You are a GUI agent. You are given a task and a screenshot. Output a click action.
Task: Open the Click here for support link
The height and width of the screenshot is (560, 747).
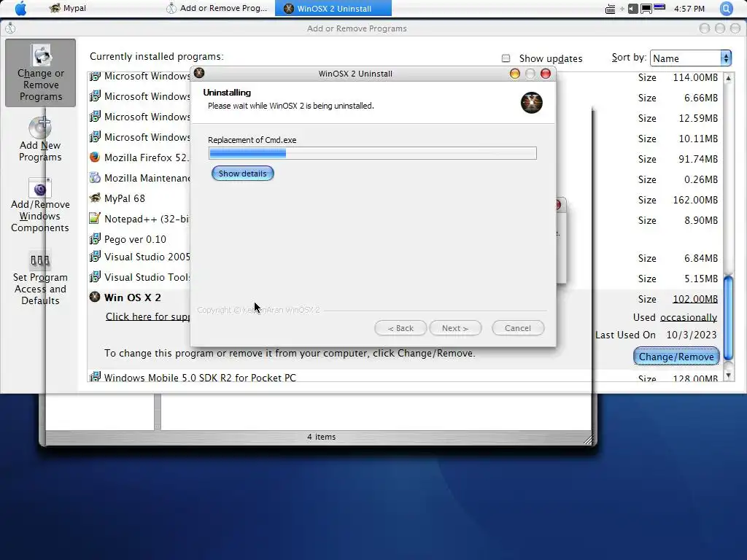tap(147, 316)
